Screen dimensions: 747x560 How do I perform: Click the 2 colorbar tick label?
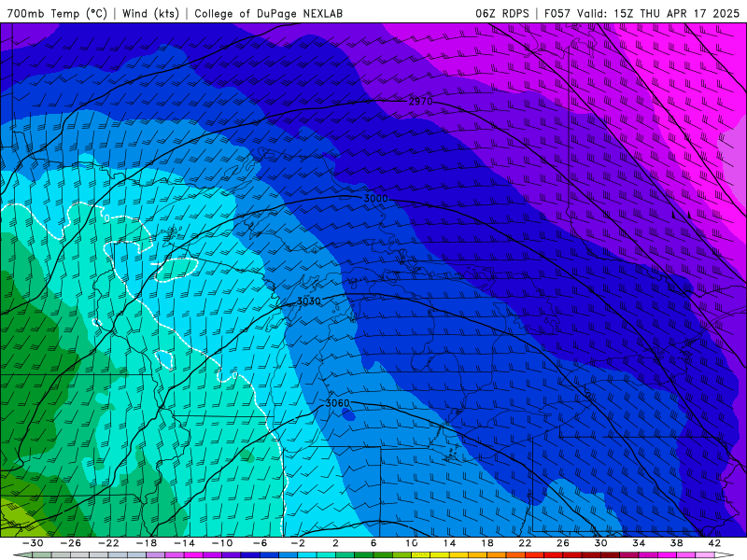tap(335, 543)
